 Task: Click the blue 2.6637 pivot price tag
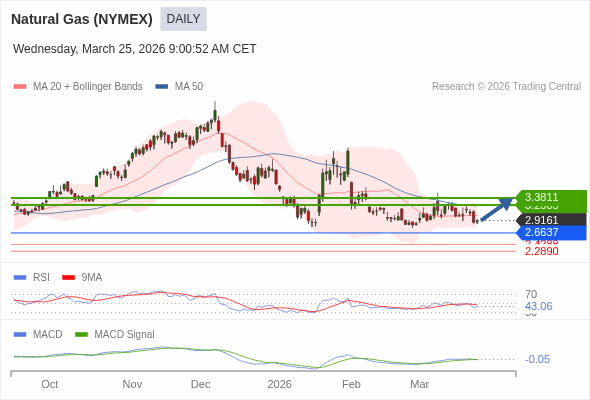coord(551,233)
